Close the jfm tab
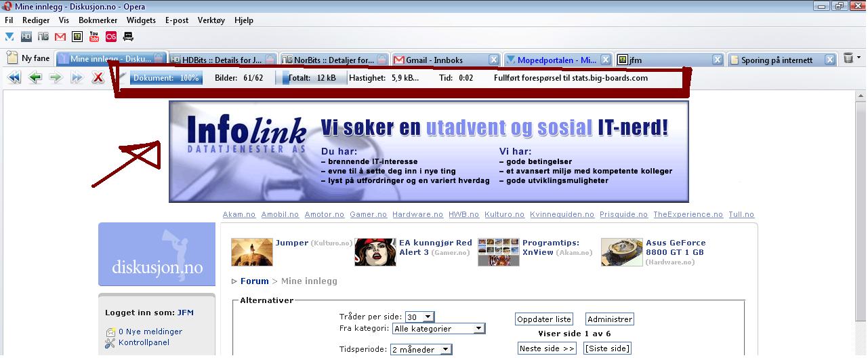Image resolution: width=868 pixels, height=360 pixels. pyautogui.click(x=718, y=60)
